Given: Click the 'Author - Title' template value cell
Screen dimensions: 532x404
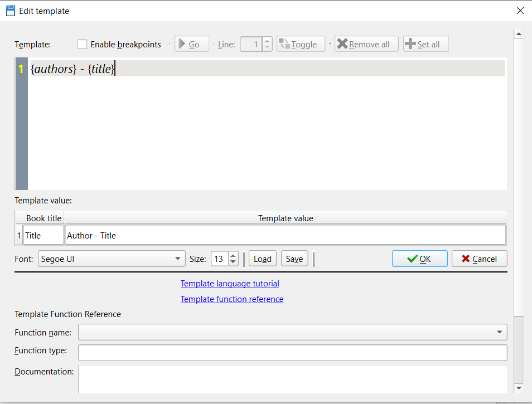Looking at the screenshot, I should click(286, 235).
